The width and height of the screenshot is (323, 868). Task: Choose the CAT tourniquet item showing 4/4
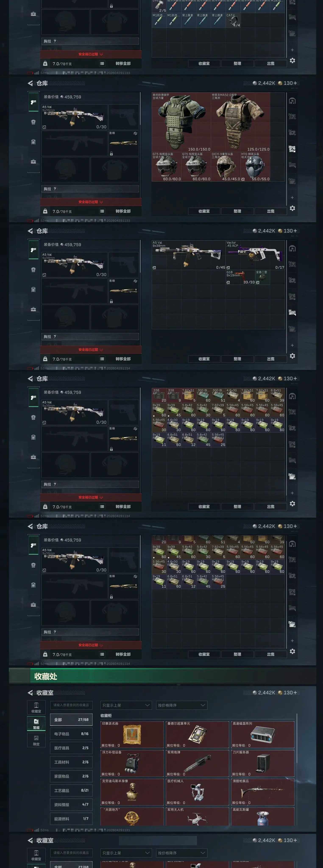tap(233, 20)
